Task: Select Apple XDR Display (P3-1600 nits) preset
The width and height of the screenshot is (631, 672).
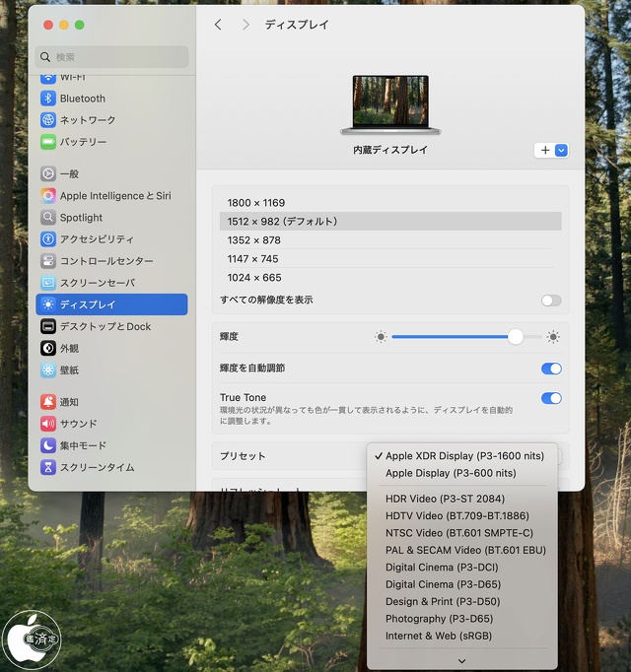Action: point(462,456)
